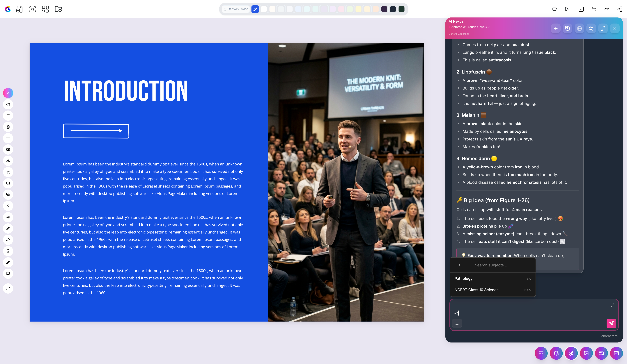Open the favorites folder icon
This screenshot has height=364, width=627.
coord(59,9)
